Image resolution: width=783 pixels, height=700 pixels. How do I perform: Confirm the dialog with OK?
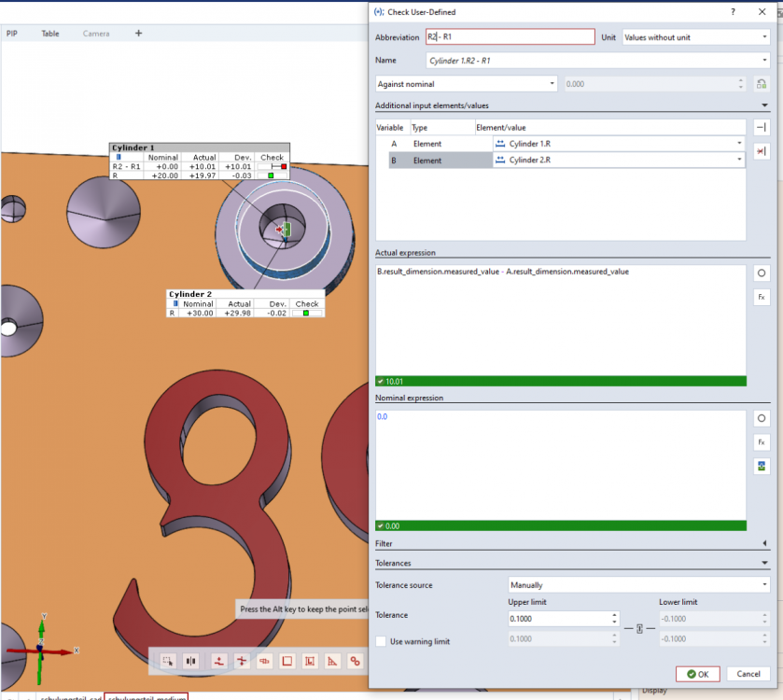click(x=697, y=674)
